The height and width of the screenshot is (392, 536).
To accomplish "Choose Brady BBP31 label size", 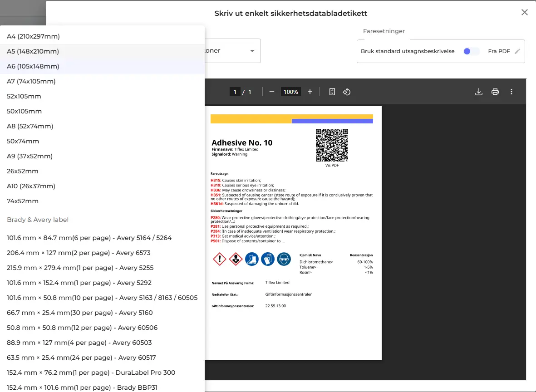I will [x=82, y=387].
